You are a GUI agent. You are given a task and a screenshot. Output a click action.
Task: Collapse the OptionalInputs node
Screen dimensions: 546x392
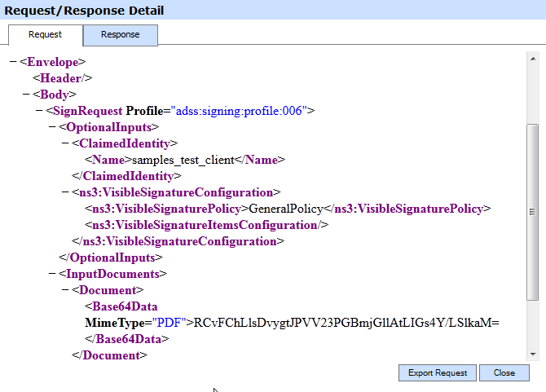pos(51,127)
